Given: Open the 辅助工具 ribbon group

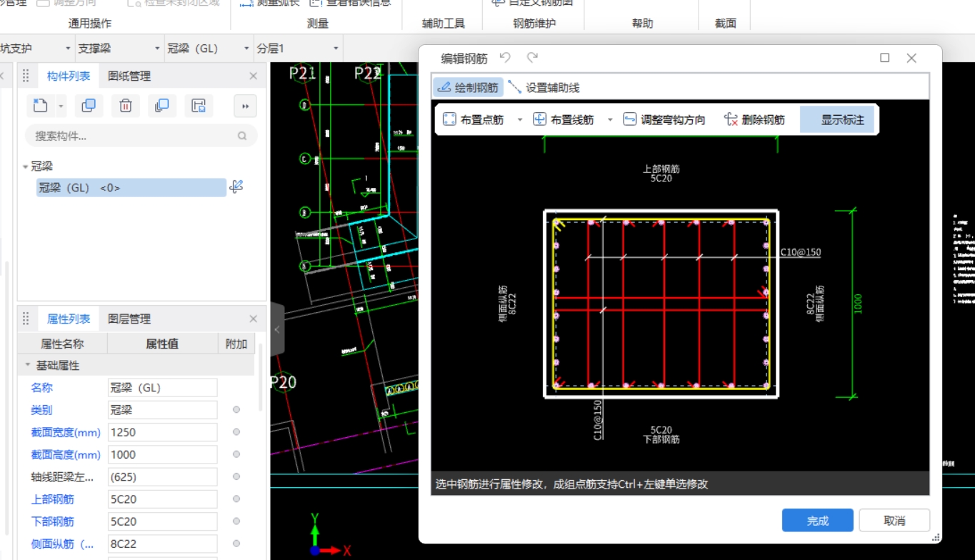Looking at the screenshot, I should tap(443, 24).
